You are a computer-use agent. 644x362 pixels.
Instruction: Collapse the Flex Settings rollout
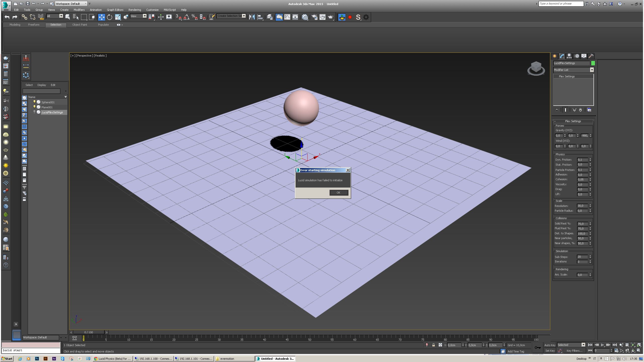click(573, 121)
